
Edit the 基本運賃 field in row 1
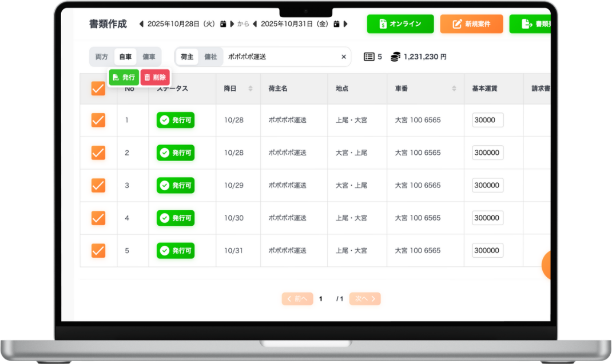pos(487,120)
